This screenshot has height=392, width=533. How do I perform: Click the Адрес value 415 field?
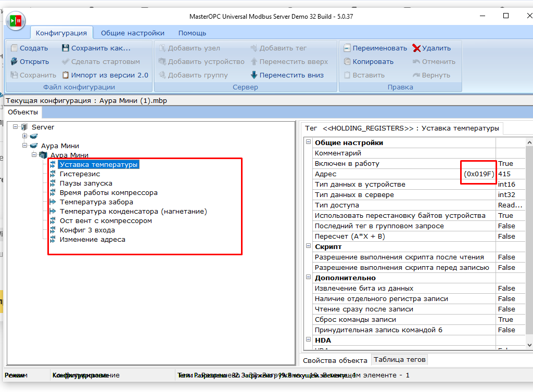tap(511, 174)
